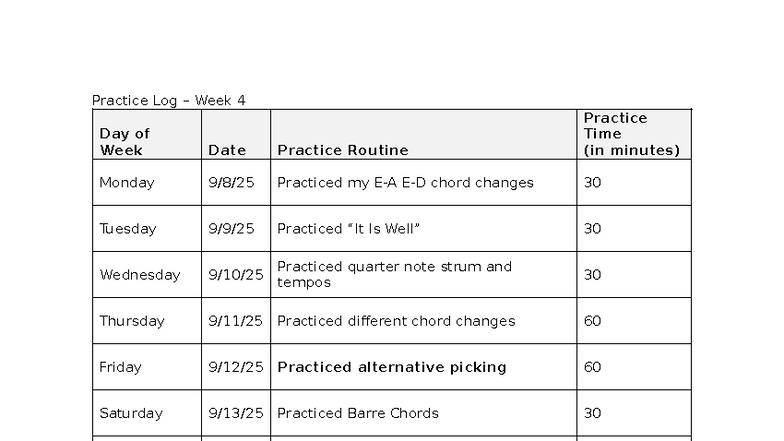Select the Friday cell
Screen dimensions: 784x441
point(120,367)
